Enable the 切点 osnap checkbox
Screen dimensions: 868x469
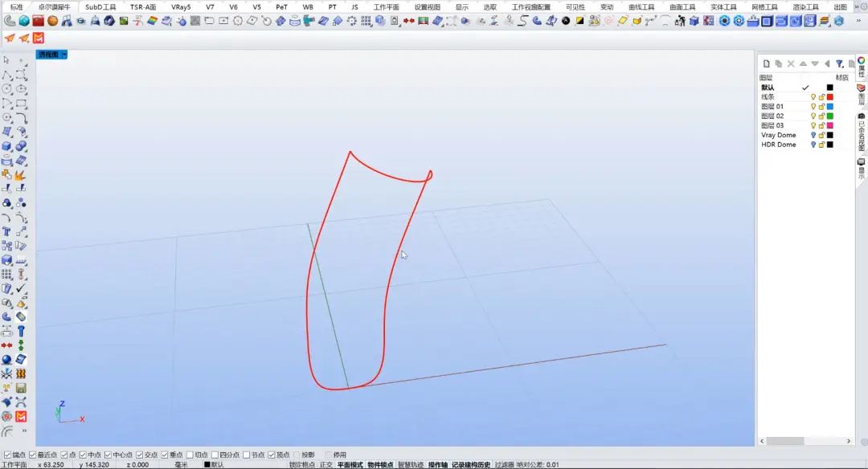click(x=189, y=455)
